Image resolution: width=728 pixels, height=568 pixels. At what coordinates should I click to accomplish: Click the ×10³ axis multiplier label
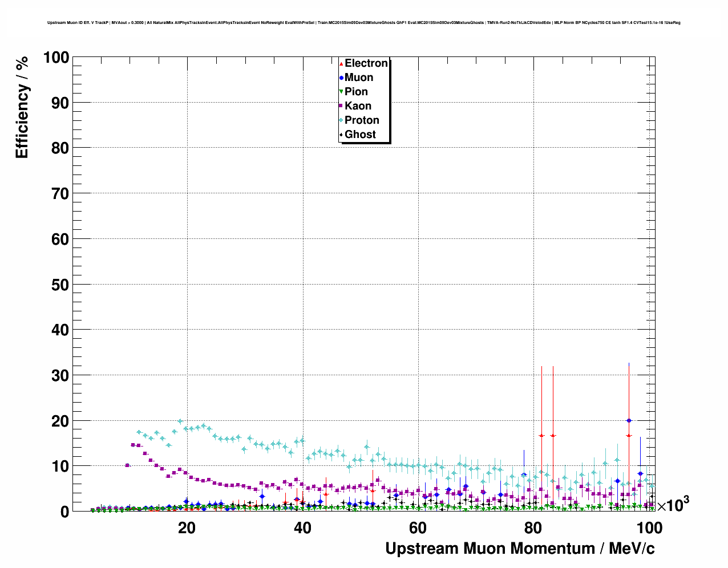[673, 504]
